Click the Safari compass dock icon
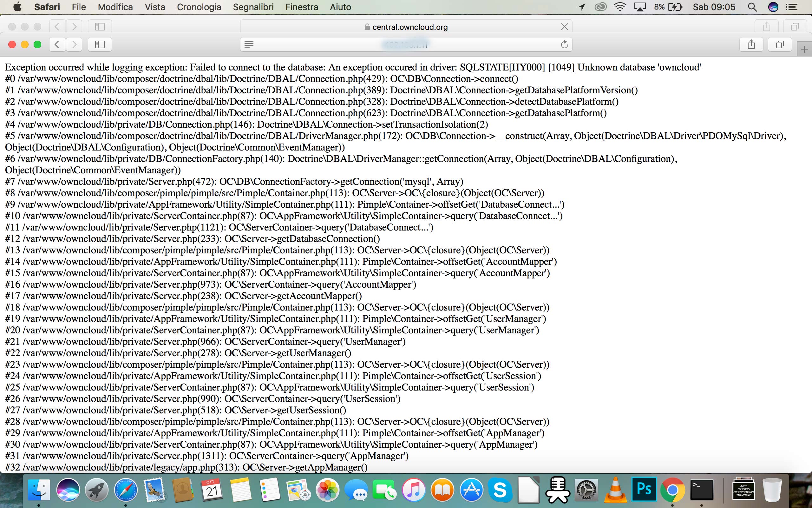This screenshot has width=812, height=508. (x=126, y=490)
